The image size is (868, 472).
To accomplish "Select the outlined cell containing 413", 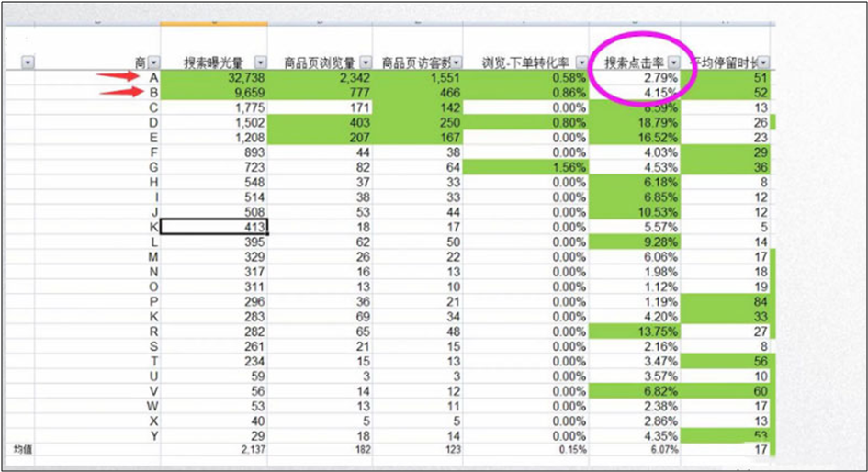I will pyautogui.click(x=215, y=227).
